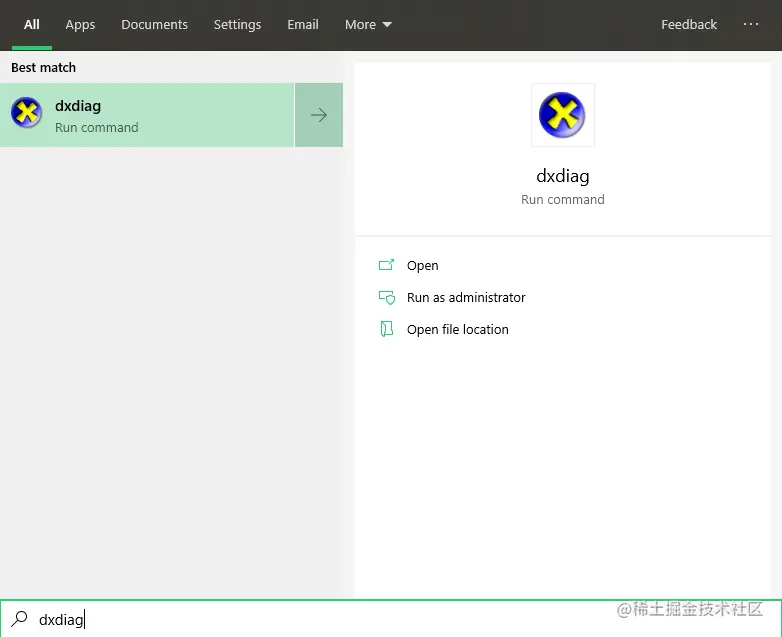782x637 pixels.
Task: Click the magnifier icon in search box
Action: 19,619
